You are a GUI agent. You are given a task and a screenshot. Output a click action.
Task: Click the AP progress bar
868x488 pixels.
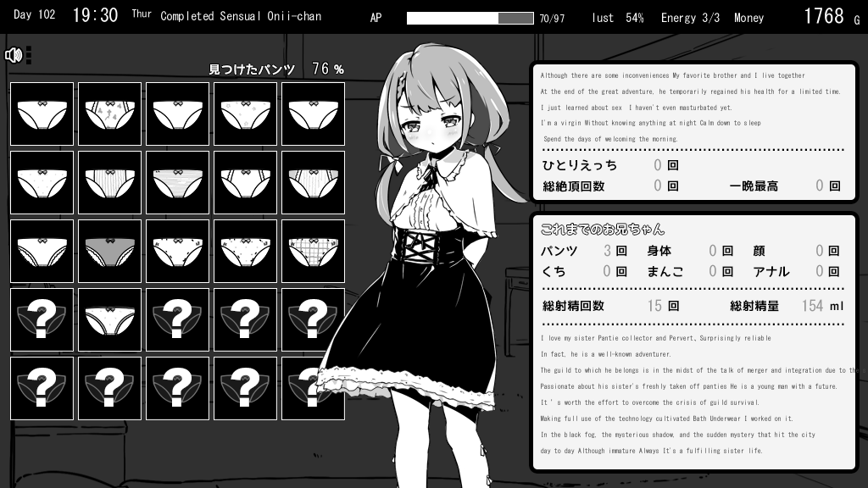(x=470, y=19)
